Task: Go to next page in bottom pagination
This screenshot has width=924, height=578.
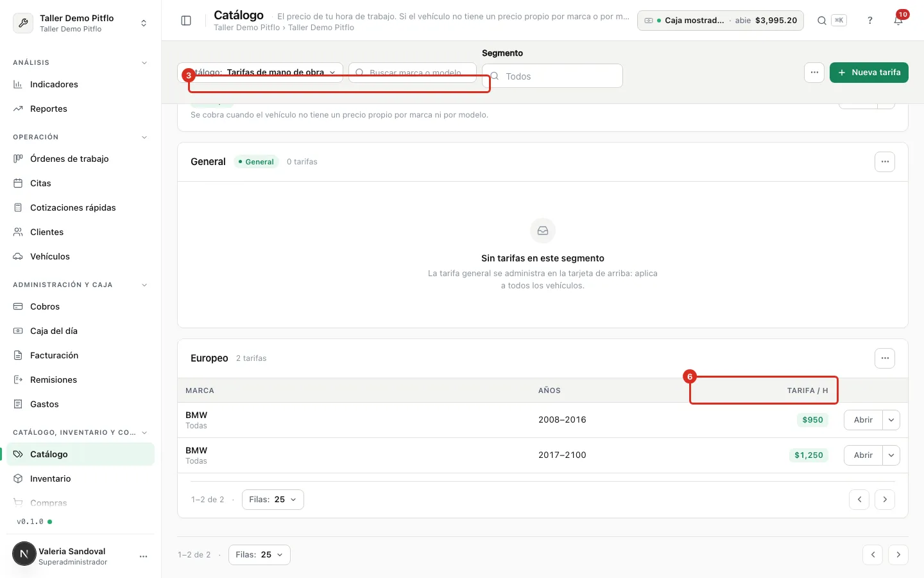Action: (898, 555)
